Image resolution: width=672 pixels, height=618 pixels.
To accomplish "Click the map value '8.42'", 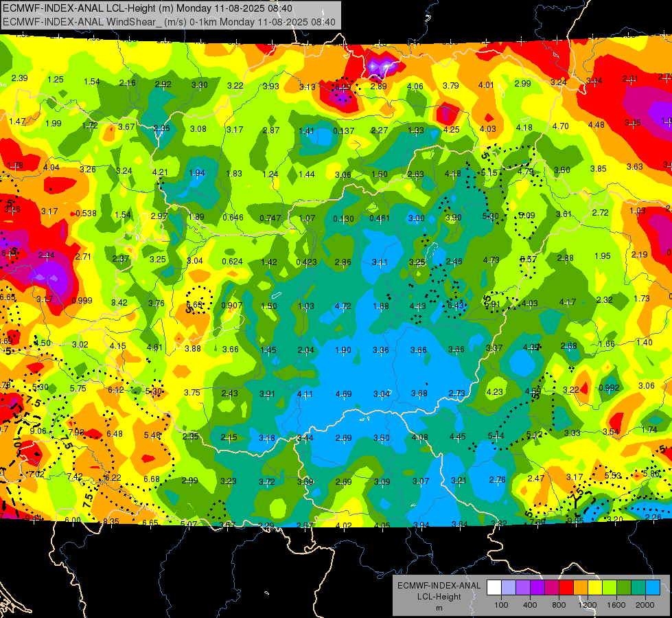I will (119, 302).
